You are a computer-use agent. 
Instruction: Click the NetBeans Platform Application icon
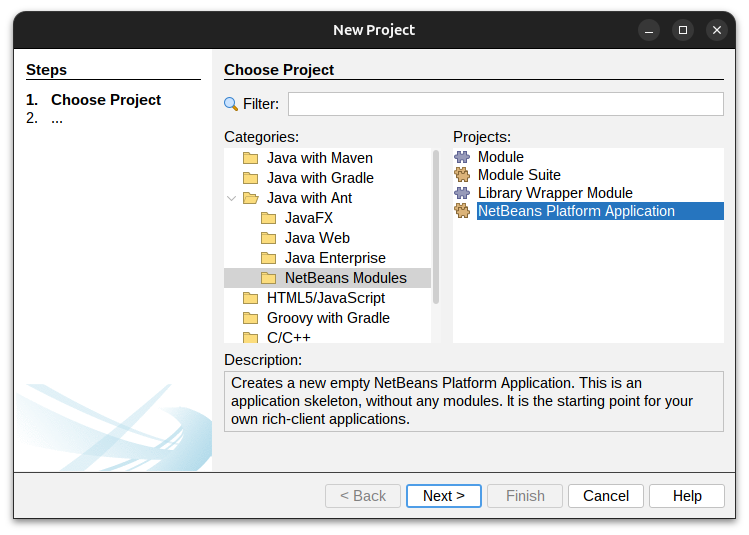pyautogui.click(x=461, y=211)
